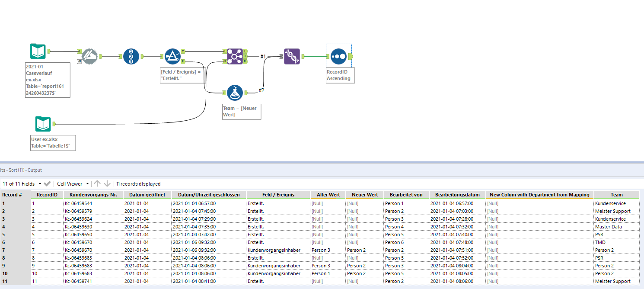Toggle the checkmark apply icon beside Fields selector
This screenshot has height=289, width=644.
[x=48, y=183]
